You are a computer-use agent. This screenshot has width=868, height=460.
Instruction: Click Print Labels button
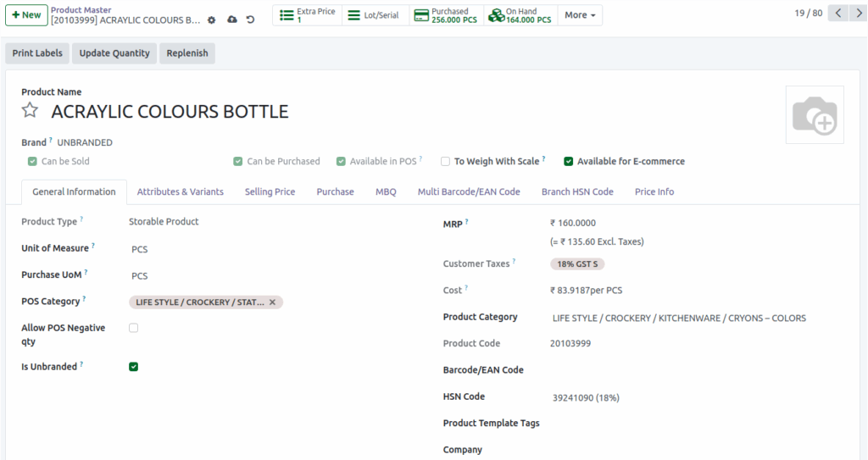pos(37,53)
